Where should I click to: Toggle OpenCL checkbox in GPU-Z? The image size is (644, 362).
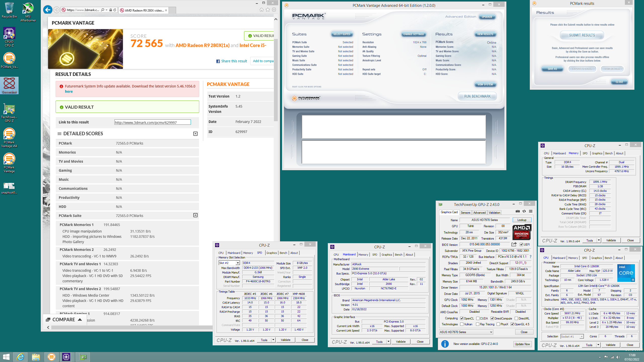coord(462,318)
